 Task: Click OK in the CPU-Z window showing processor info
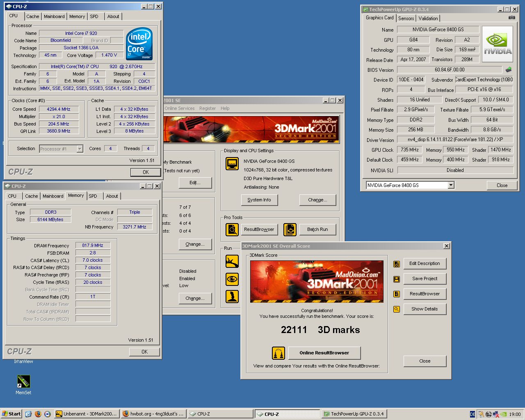(146, 172)
